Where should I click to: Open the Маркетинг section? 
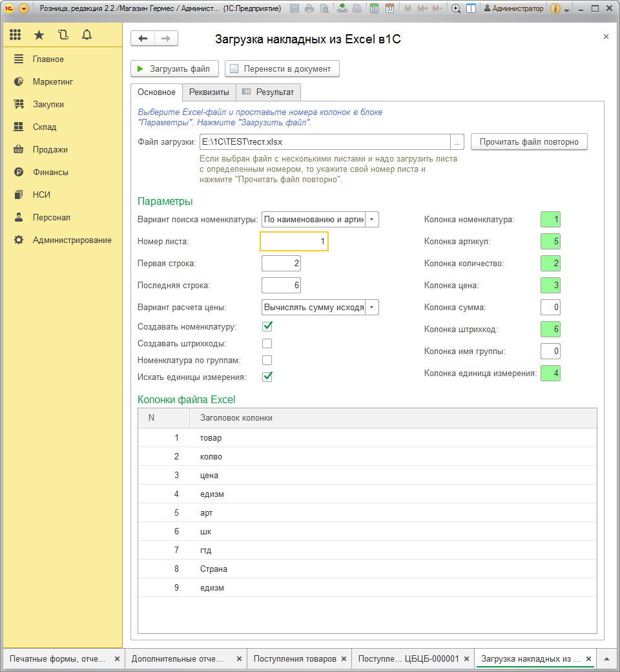point(62,81)
